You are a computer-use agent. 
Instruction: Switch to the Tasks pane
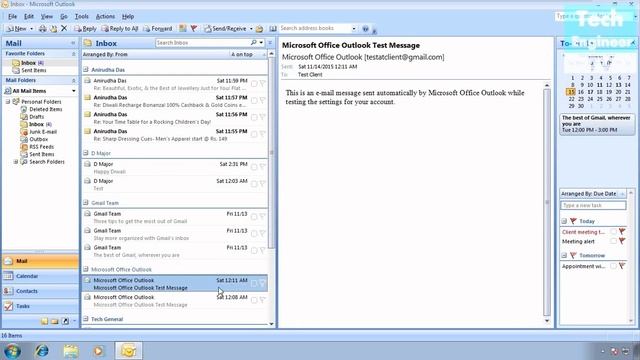point(40,306)
